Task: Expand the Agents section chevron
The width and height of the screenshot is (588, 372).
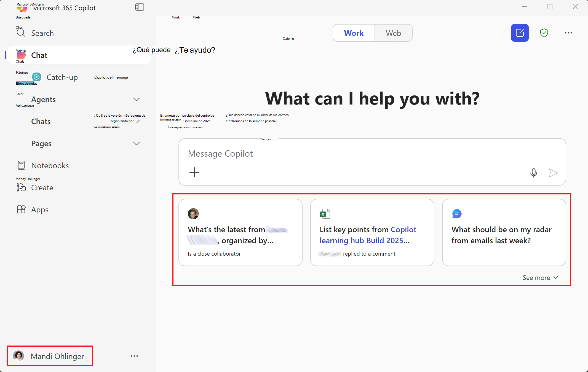Action: click(137, 99)
